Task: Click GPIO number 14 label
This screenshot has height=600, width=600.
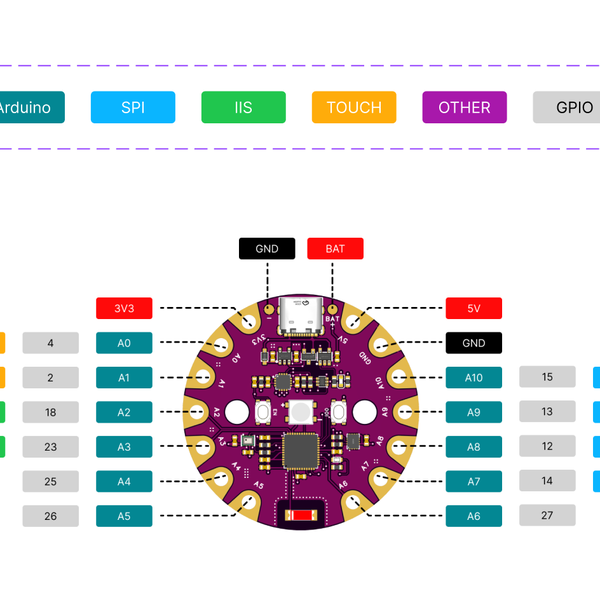Action: [x=547, y=481]
